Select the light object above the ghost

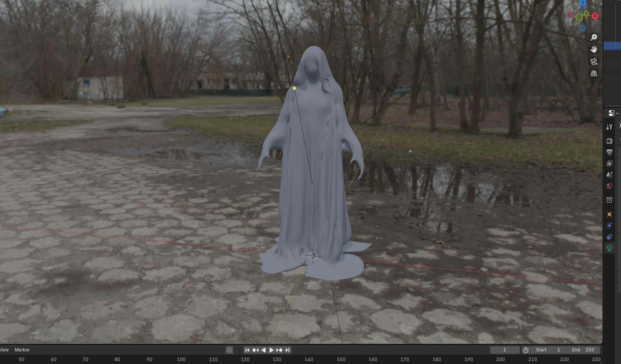(x=288, y=57)
